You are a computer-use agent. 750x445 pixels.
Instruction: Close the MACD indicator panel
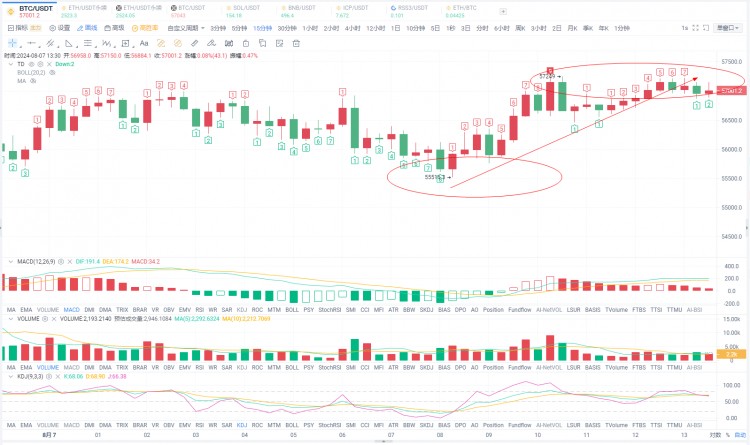pos(70,262)
